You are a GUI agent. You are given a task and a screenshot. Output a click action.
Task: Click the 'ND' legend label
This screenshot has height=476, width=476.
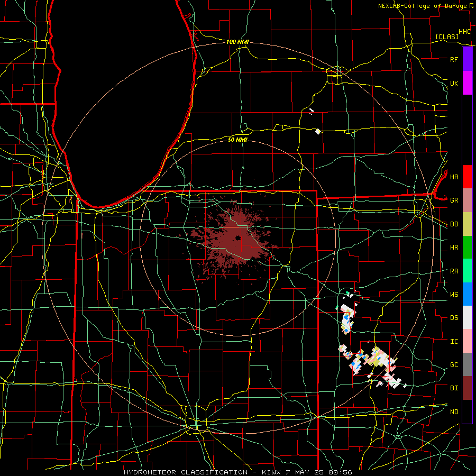[454, 412]
